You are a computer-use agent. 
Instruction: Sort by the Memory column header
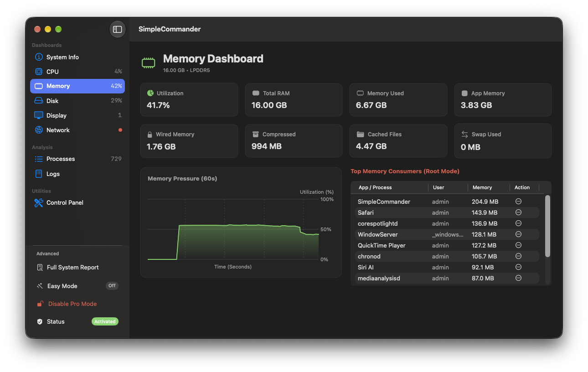[x=482, y=187]
